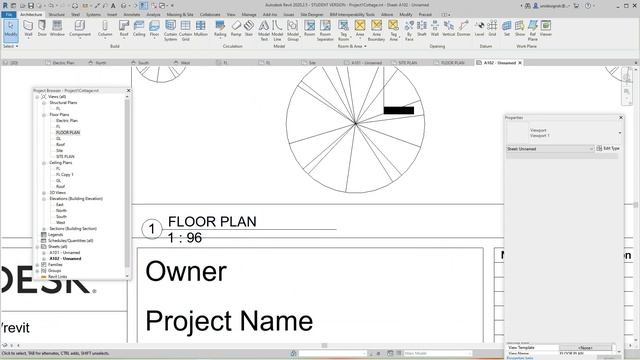Select the Wall tool
640x360 pixels.
pyautogui.click(x=28, y=29)
